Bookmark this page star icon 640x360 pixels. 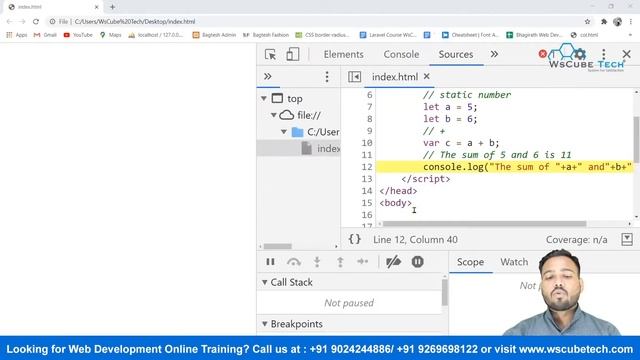[x=587, y=22]
